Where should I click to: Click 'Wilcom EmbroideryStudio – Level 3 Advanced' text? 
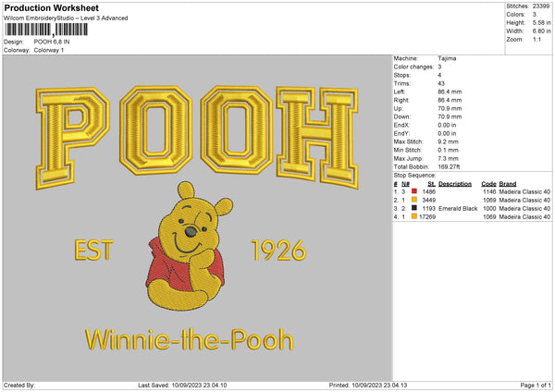66,18
